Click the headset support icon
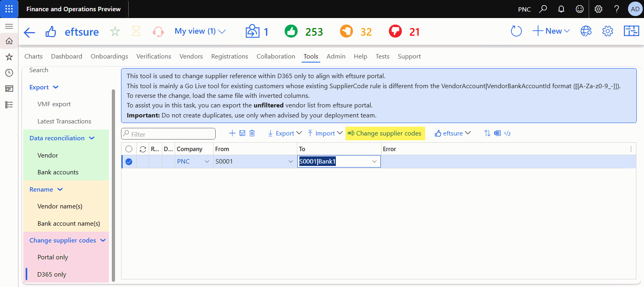The image size is (644, 287). tap(158, 32)
